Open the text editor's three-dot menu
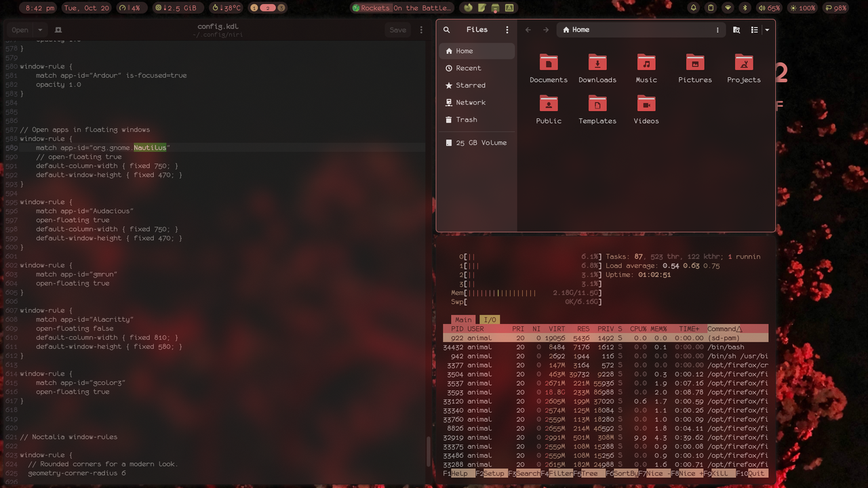The image size is (868, 488). pos(421,30)
